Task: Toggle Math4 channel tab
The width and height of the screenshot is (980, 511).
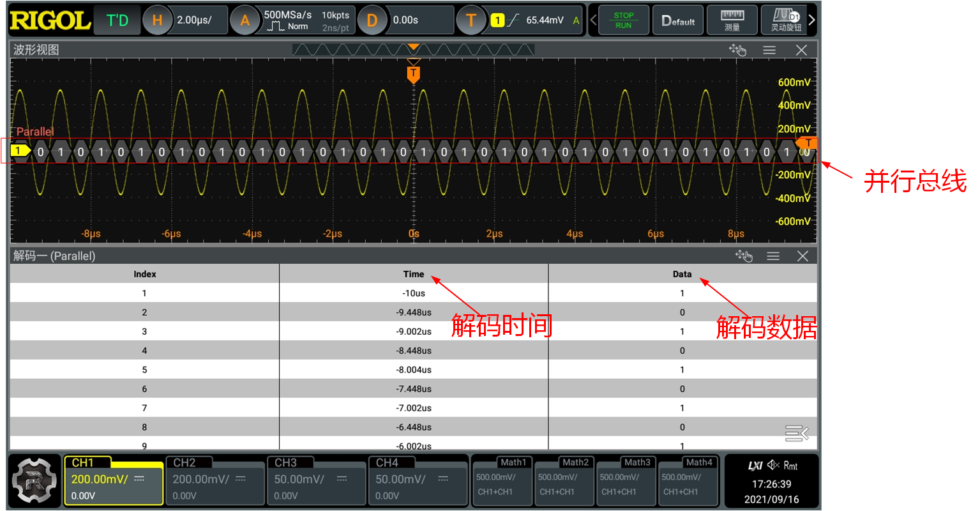Action: [x=687, y=481]
